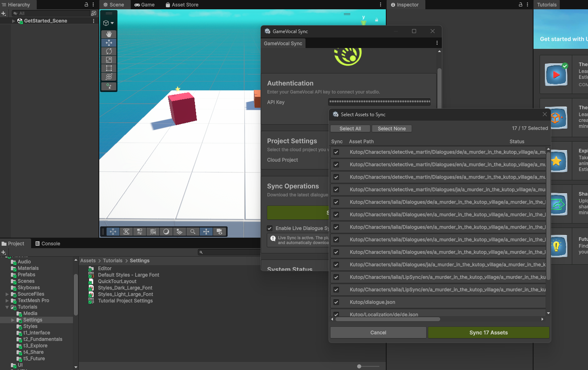Expand the TextMesh Pro folder
588x370 pixels.
click(7, 301)
